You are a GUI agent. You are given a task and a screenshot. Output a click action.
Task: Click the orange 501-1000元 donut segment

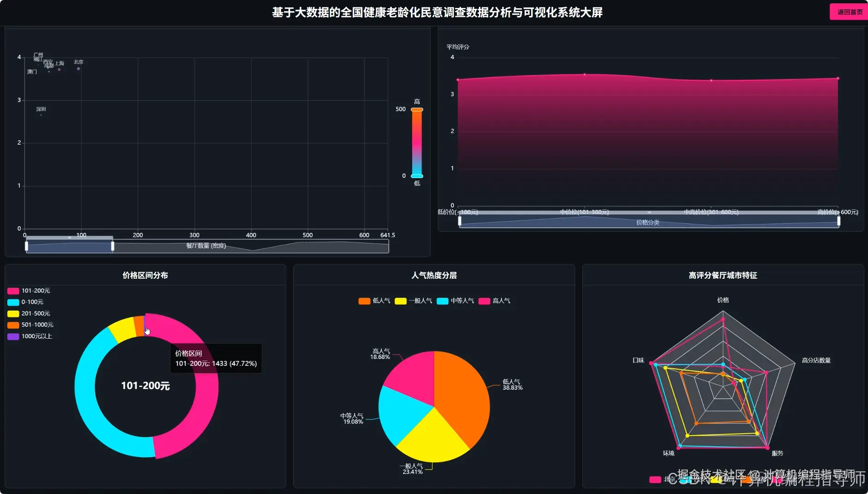pyautogui.click(x=139, y=326)
